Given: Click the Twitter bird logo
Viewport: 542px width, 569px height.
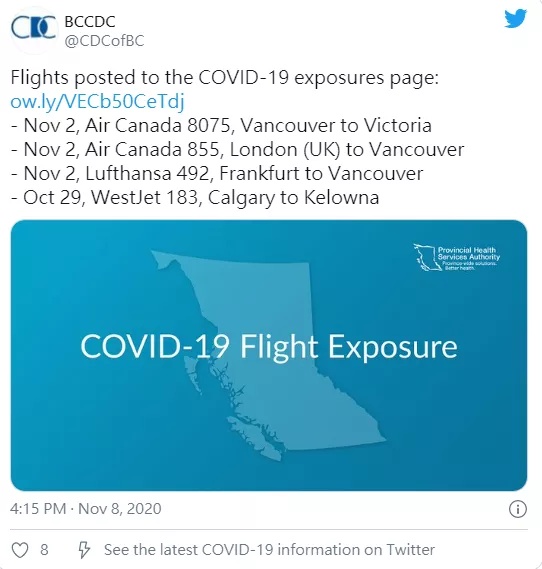Looking at the screenshot, I should 515,19.
